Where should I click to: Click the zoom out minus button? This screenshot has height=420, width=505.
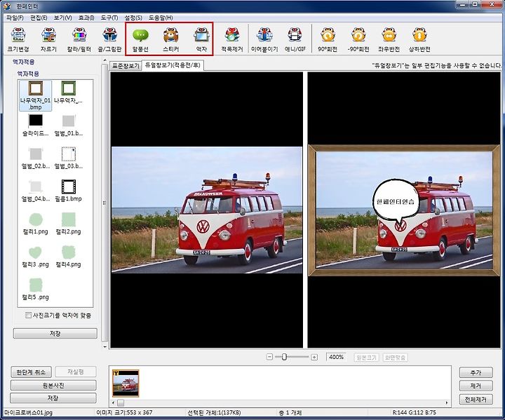(269, 357)
